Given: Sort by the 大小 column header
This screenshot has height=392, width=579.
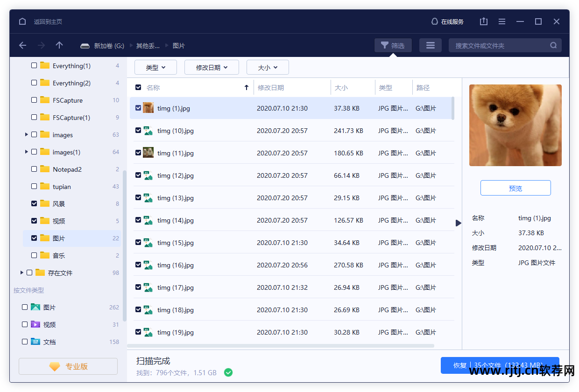Looking at the screenshot, I should [x=341, y=88].
